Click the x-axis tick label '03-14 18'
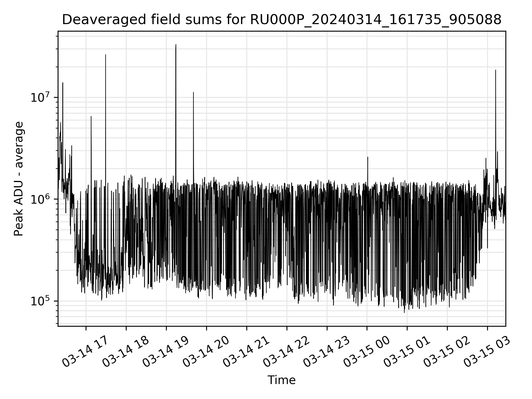The height and width of the screenshot is (399, 532). click(125, 352)
